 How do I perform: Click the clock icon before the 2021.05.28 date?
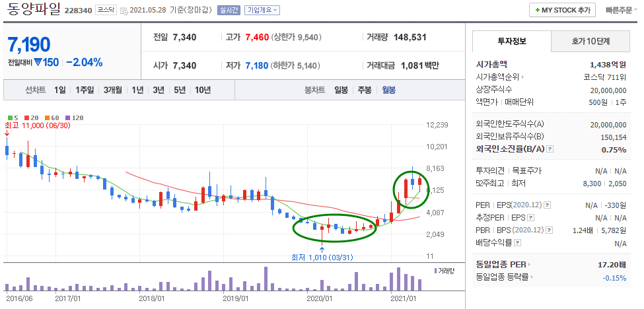(124, 11)
